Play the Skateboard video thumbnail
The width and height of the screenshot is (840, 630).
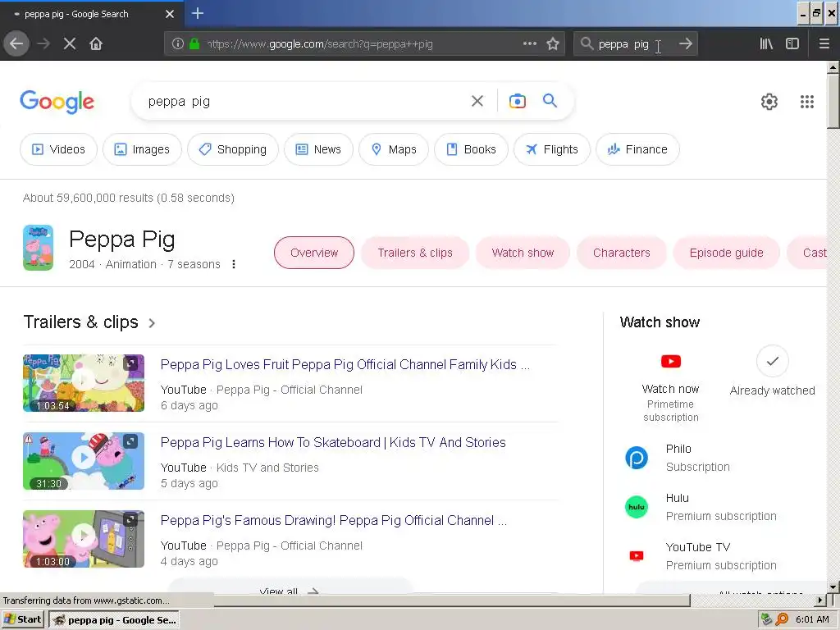84,461
